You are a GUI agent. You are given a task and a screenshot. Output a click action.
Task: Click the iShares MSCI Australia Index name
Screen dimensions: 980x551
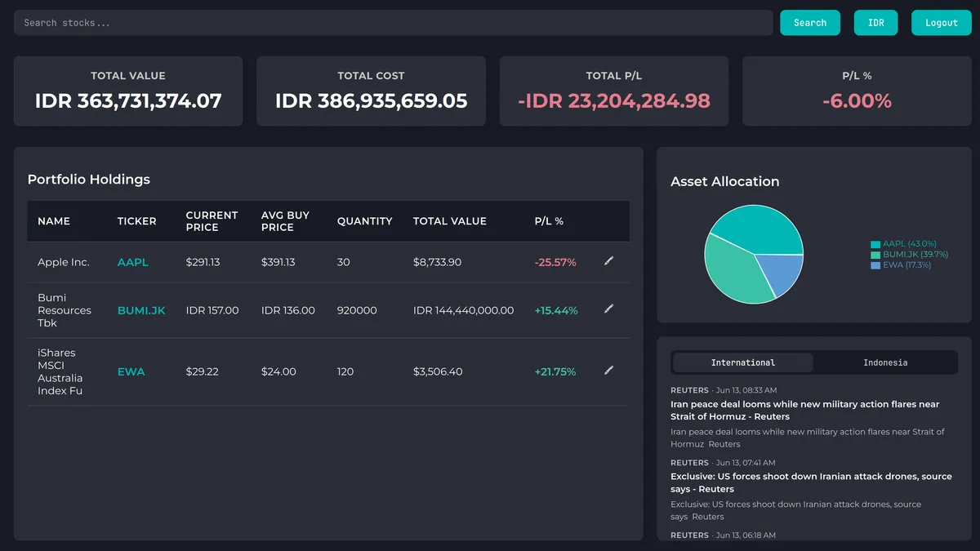(x=60, y=371)
